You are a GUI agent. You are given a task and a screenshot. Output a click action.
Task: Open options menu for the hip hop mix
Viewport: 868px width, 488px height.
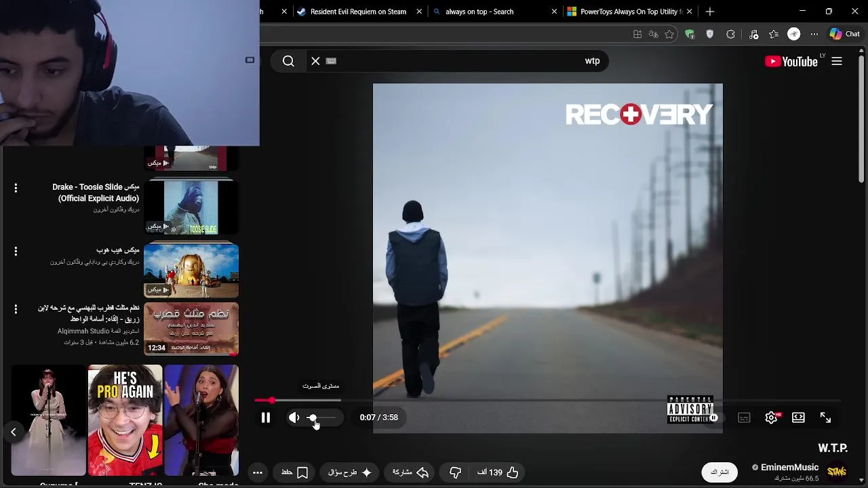tap(16, 251)
